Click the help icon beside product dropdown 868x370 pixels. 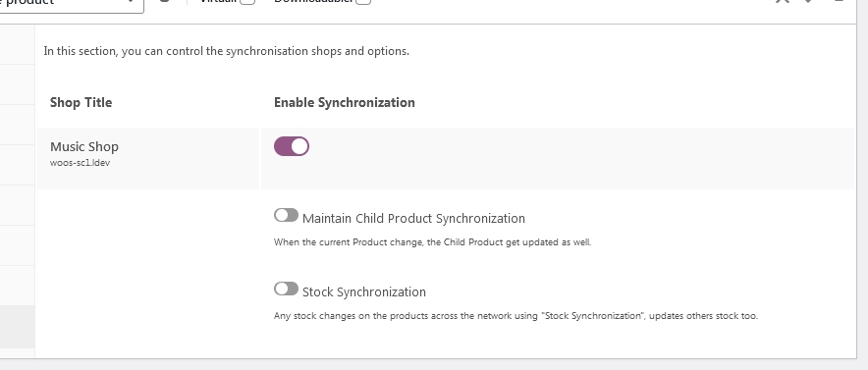tap(164, 1)
